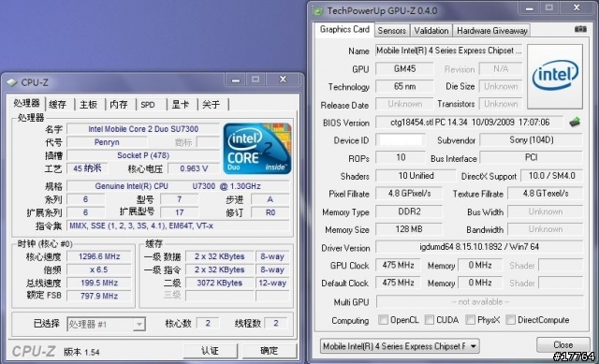This screenshot has height=364, width=599.
Task: Click the 3072 KBytes L2 cache value
Action: point(220,283)
